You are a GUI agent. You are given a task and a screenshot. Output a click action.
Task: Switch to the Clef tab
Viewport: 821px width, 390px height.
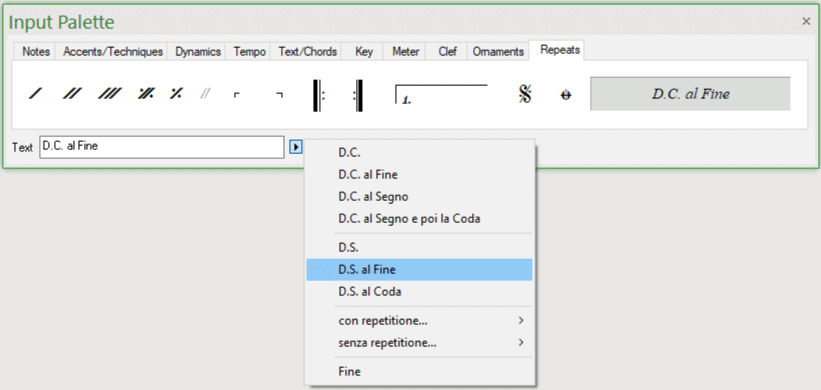coord(447,51)
